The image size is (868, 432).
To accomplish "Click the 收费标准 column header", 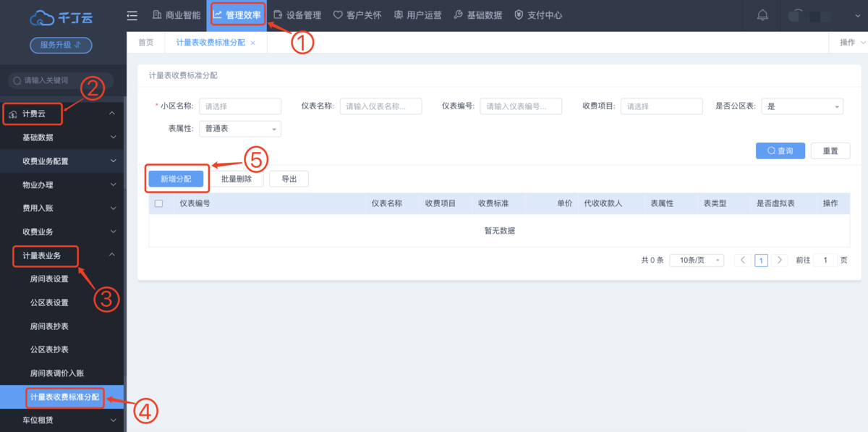I will [x=493, y=204].
